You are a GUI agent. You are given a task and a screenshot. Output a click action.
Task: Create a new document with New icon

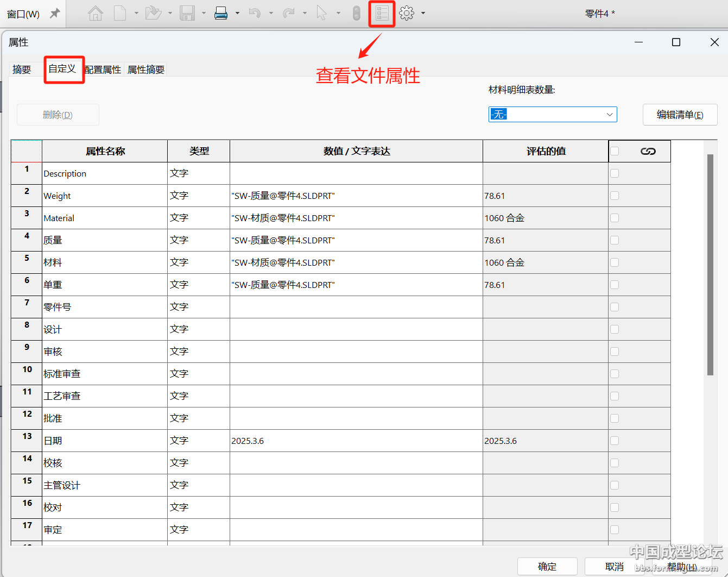[x=120, y=13]
